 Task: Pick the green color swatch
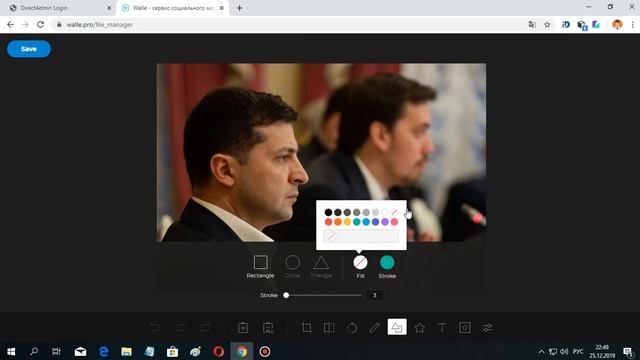pos(356,222)
